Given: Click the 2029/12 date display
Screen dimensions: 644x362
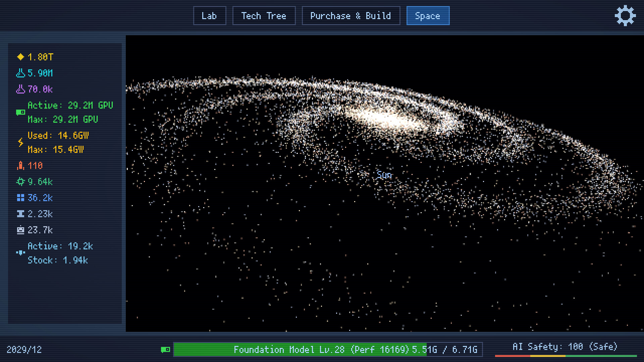Looking at the screenshot, I should [24, 350].
